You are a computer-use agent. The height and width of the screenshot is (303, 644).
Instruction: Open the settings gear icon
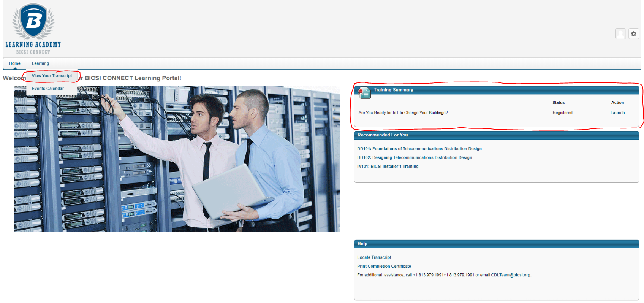[633, 34]
